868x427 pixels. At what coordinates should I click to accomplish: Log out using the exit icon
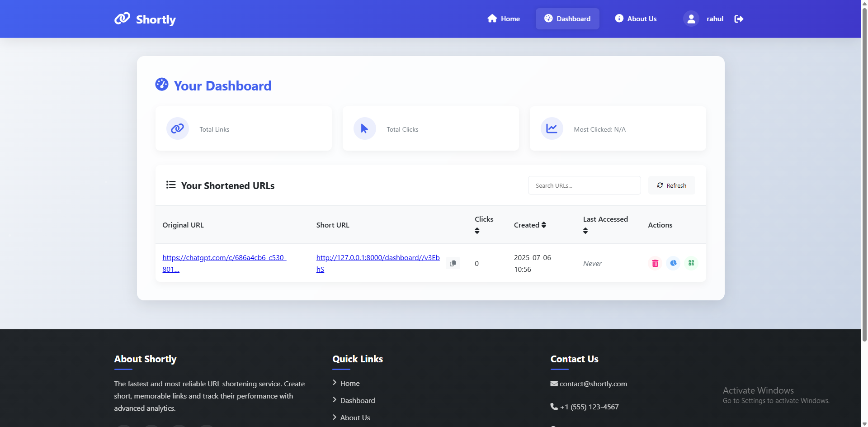tap(739, 19)
